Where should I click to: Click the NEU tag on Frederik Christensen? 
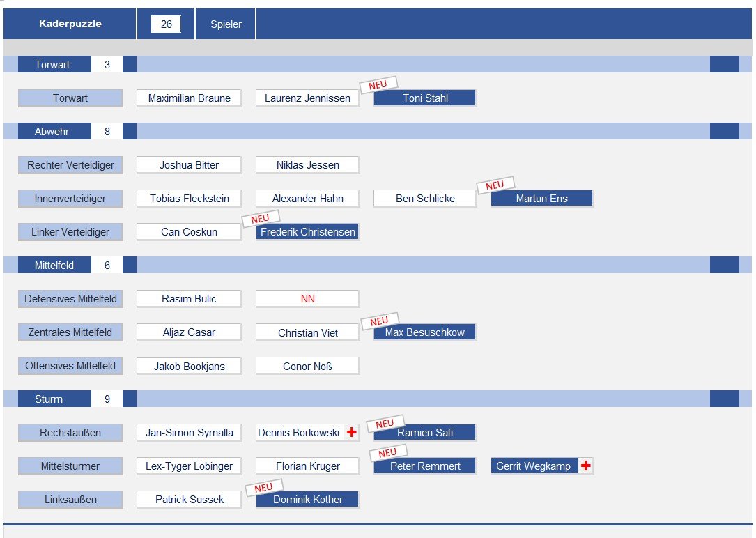(261, 218)
